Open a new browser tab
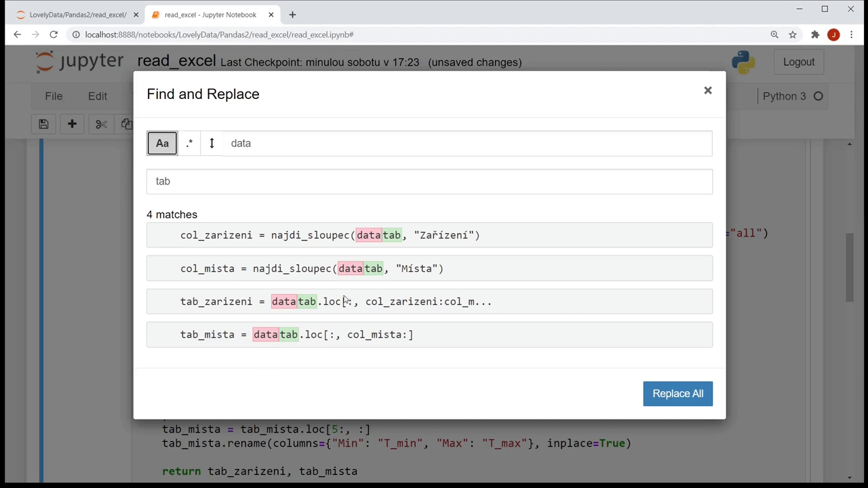This screenshot has width=868, height=488. click(x=292, y=14)
